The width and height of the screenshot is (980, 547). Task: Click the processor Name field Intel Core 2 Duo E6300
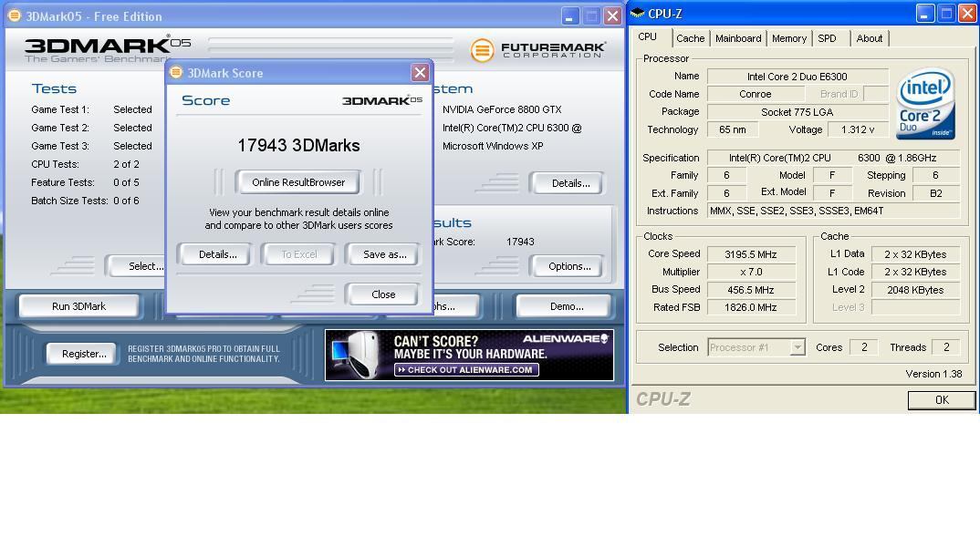click(x=798, y=77)
